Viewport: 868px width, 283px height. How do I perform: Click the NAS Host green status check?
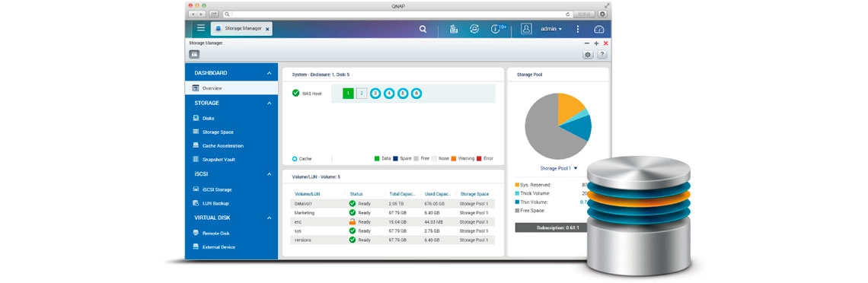pyautogui.click(x=295, y=93)
